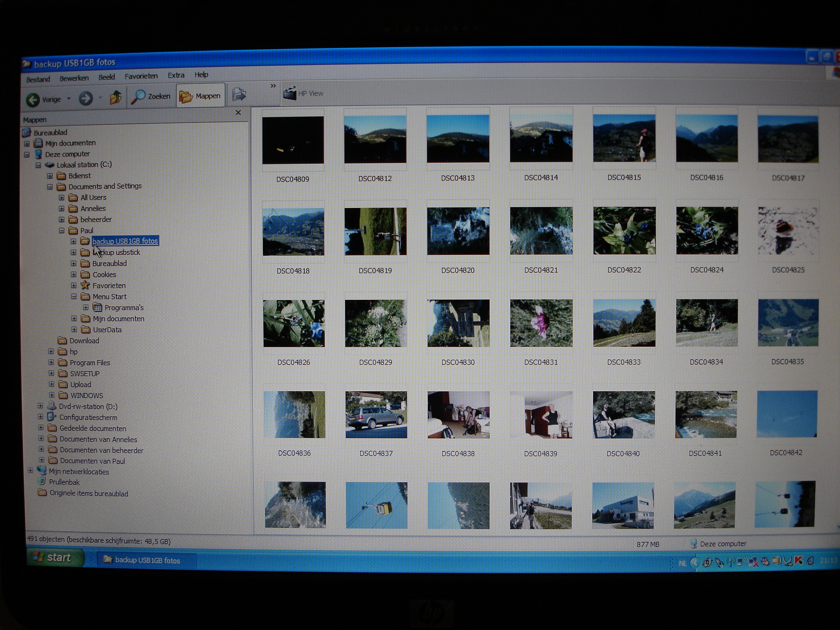Expand the Program Files folder
The width and height of the screenshot is (840, 630).
click(51, 363)
